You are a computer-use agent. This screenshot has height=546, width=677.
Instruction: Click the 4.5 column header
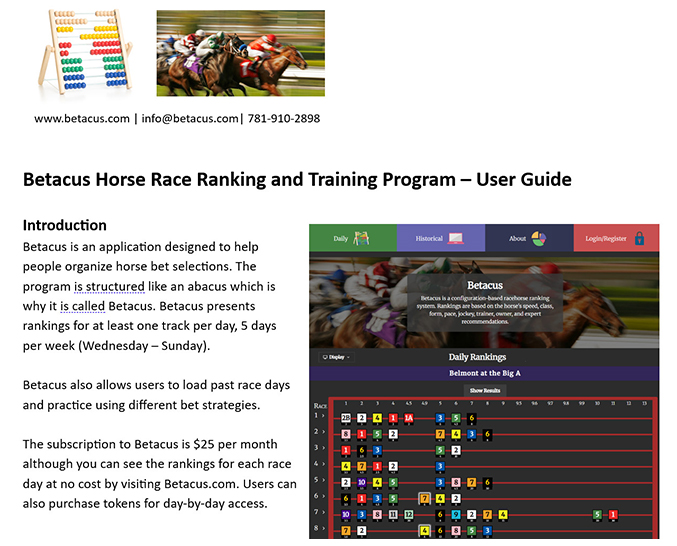pyautogui.click(x=408, y=403)
